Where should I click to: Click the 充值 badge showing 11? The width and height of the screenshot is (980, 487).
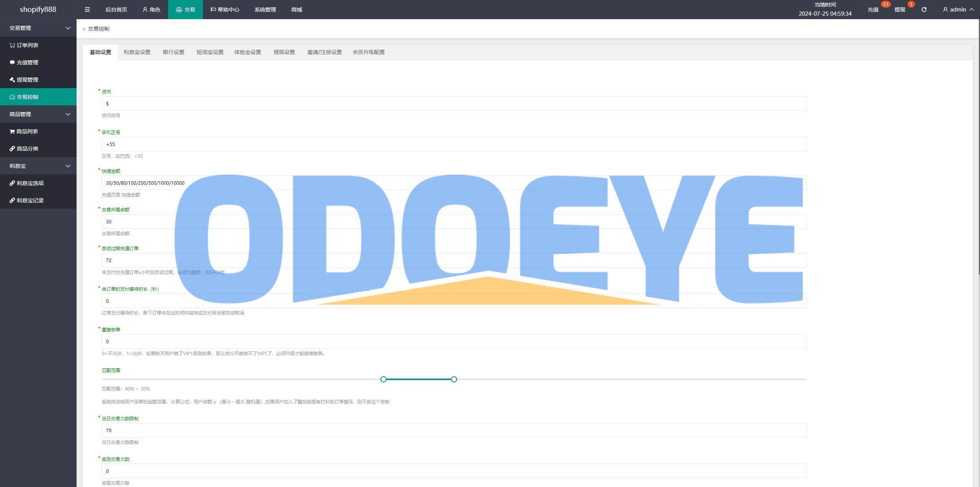(885, 4)
